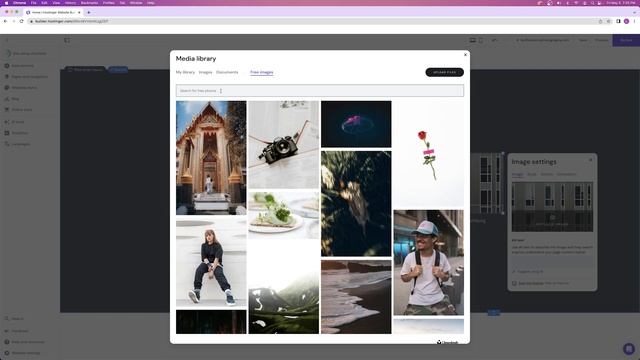Open the File menu in menu bar
The width and height of the screenshot is (640, 360).
pyautogui.click(x=33, y=3)
